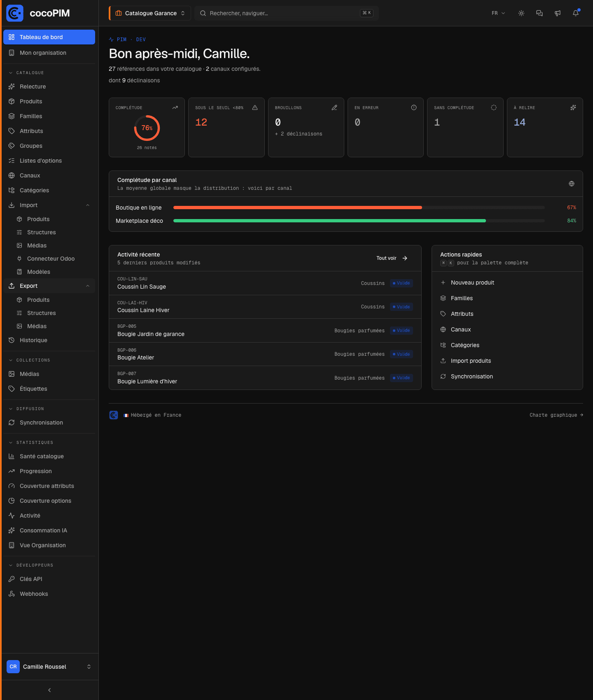Click the alert icon on En erreur card

click(x=414, y=107)
